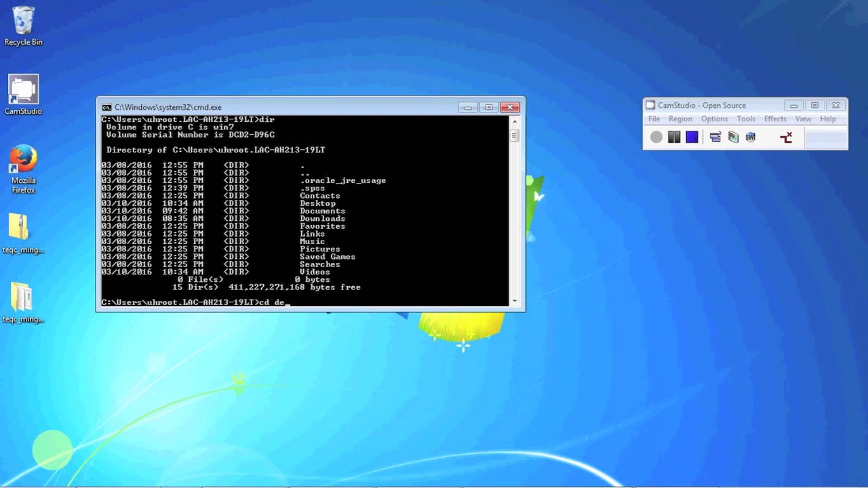This screenshot has height=488, width=868.
Task: Select the SWF output icon in CamStudio
Action: click(750, 137)
